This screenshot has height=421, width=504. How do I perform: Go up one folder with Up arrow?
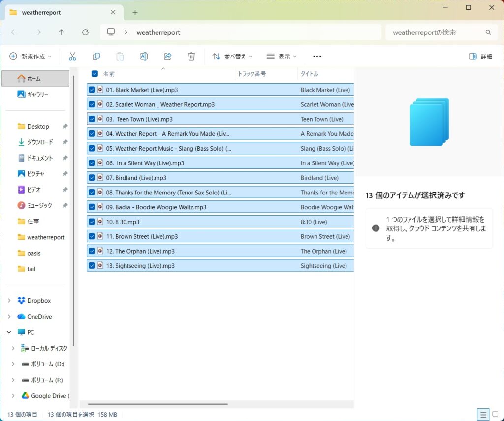click(61, 32)
